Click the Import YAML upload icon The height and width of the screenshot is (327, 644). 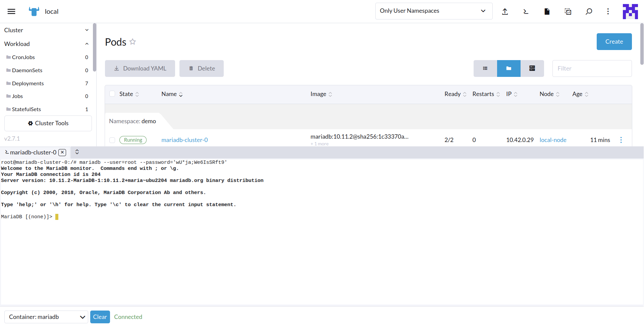(505, 11)
